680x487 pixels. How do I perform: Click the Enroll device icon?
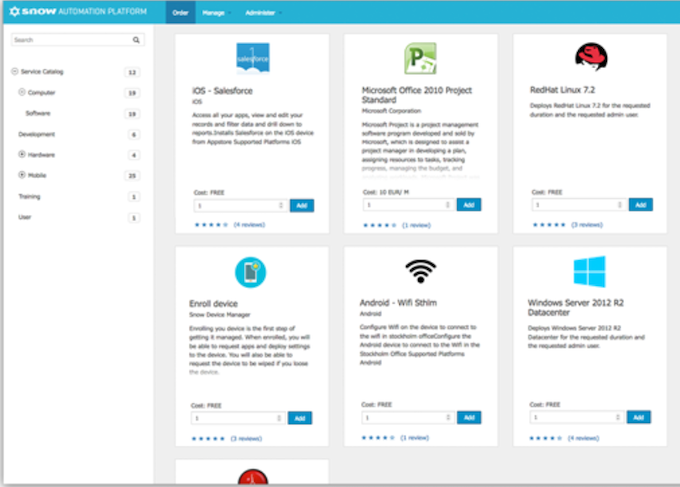(250, 272)
